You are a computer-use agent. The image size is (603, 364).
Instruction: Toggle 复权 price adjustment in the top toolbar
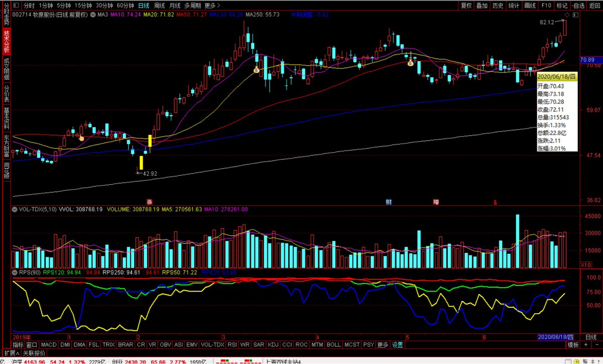(x=466, y=6)
